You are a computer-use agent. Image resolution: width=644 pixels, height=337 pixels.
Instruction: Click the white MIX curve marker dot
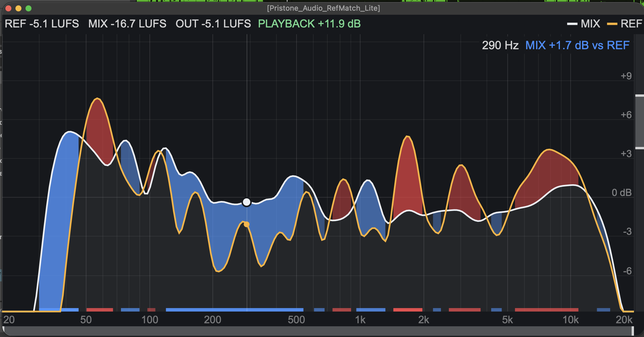(247, 202)
